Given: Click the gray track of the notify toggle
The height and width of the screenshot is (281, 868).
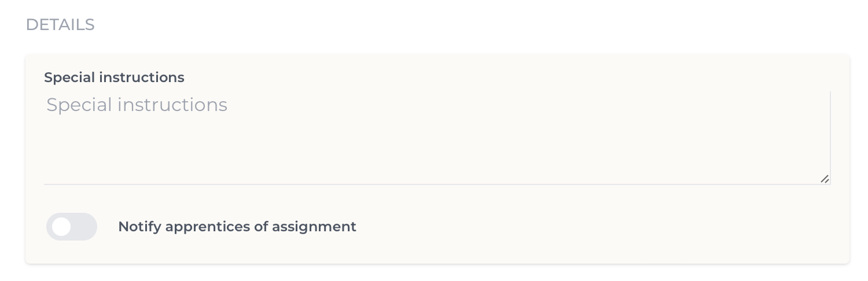Looking at the screenshot, I should pos(84,227).
